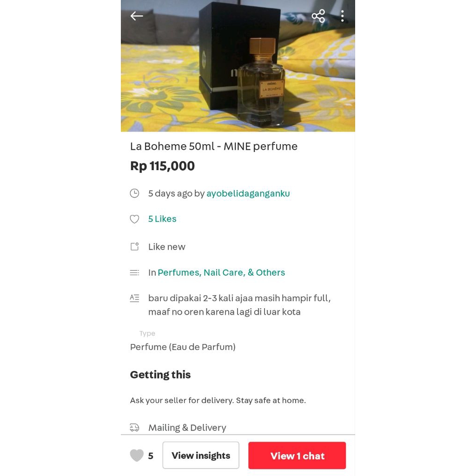Viewport: 476px width, 476px height.
Task: Open Perfumes, Nail Care, & Others category
Action: pyautogui.click(x=221, y=272)
